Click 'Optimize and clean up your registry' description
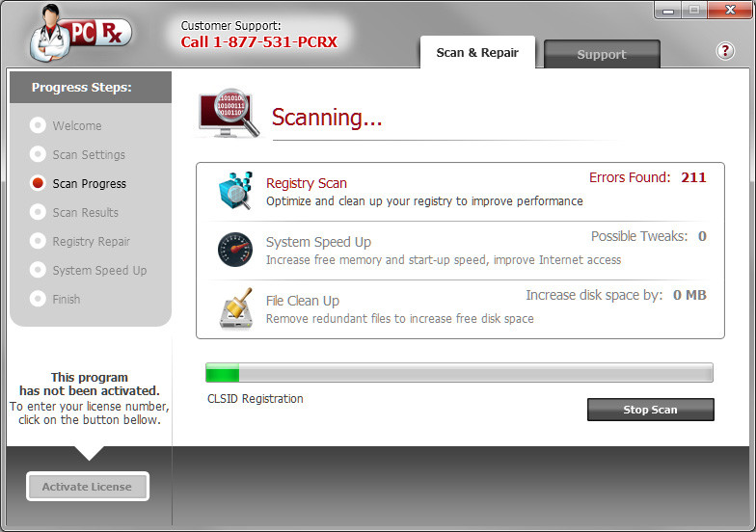The width and height of the screenshot is (756, 532). click(424, 200)
